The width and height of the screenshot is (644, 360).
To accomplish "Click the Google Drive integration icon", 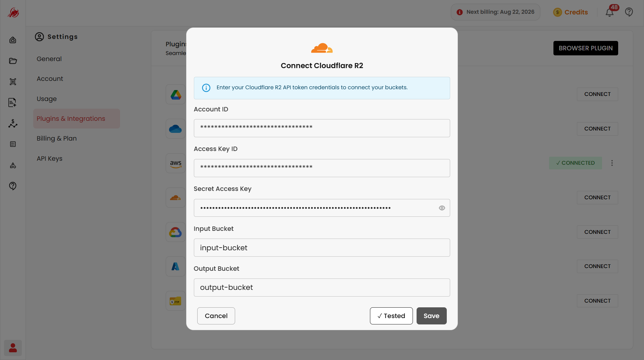I will coord(176,95).
